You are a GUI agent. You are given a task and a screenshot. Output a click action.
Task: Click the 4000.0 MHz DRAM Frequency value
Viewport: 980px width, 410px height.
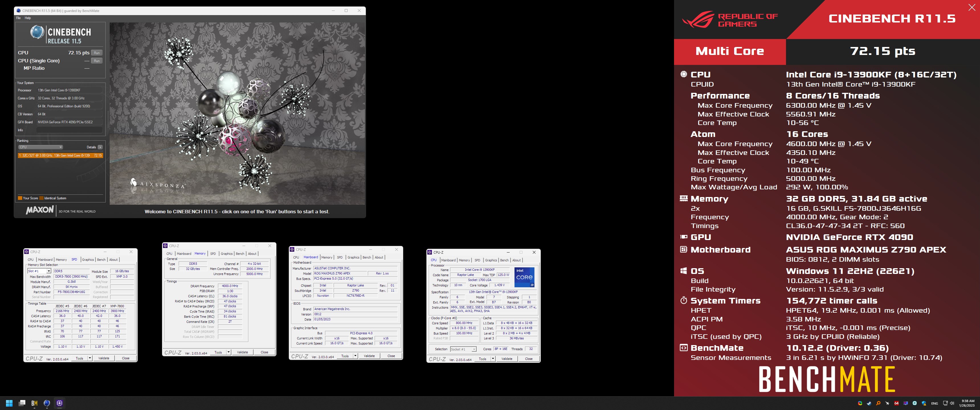tap(230, 286)
